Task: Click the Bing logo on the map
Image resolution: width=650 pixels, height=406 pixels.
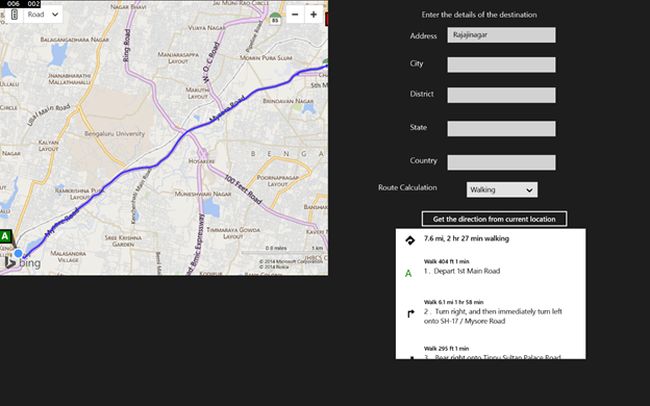Action: 23,262
